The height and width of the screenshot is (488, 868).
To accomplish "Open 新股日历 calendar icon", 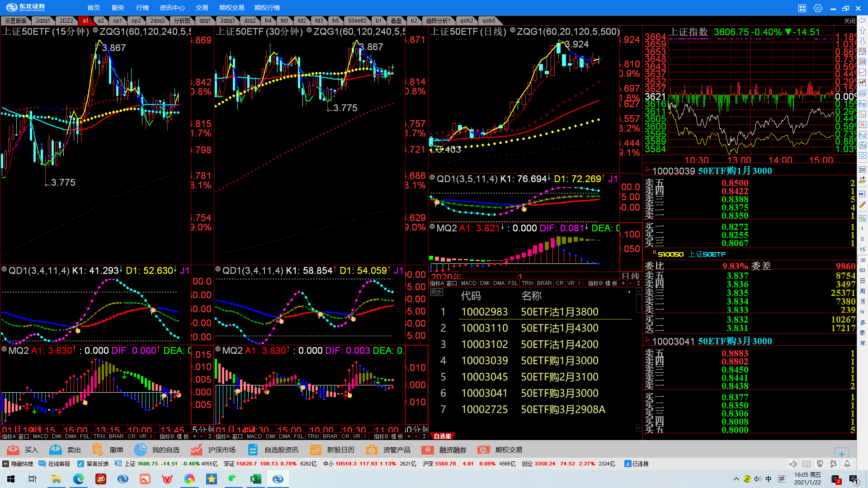I will [316, 450].
